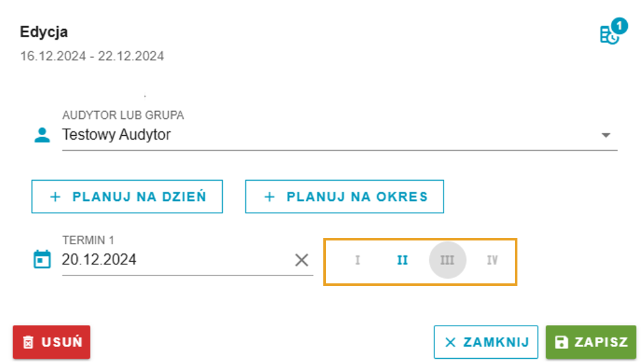Click the Planuj na okres button
The image size is (644, 362).
click(x=344, y=197)
